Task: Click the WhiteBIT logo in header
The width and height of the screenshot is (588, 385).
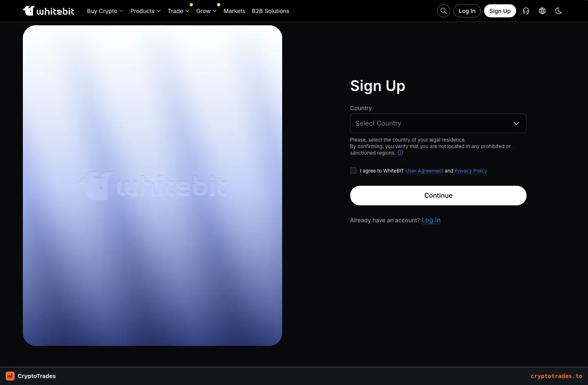Action: click(x=49, y=11)
